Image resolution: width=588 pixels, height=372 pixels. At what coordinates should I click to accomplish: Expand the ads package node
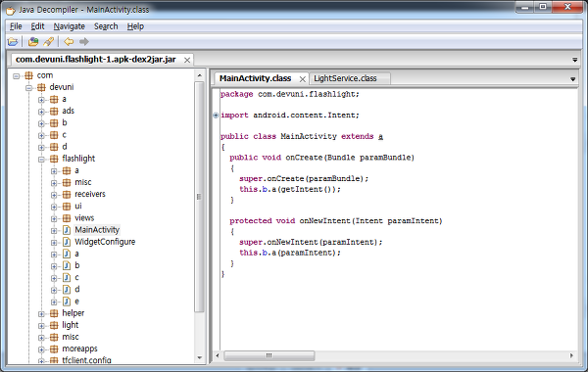[41, 112]
